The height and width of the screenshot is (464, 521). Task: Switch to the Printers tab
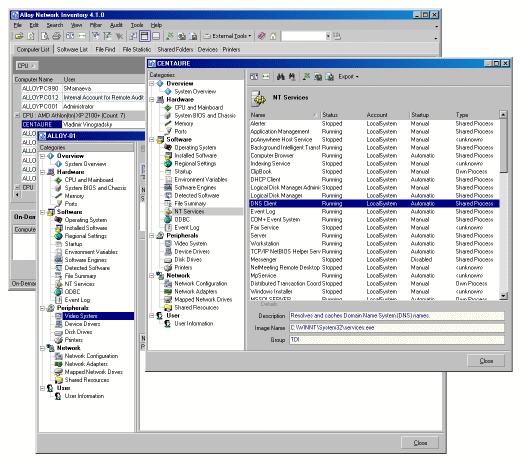click(x=231, y=49)
